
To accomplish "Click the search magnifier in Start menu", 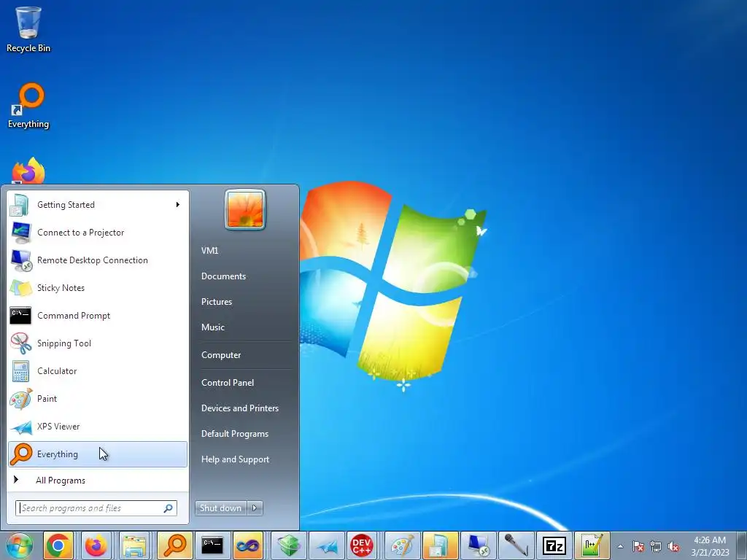I will [169, 508].
